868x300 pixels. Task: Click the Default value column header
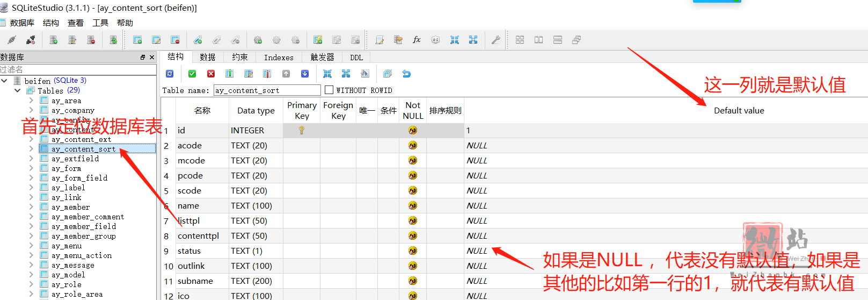(x=739, y=110)
